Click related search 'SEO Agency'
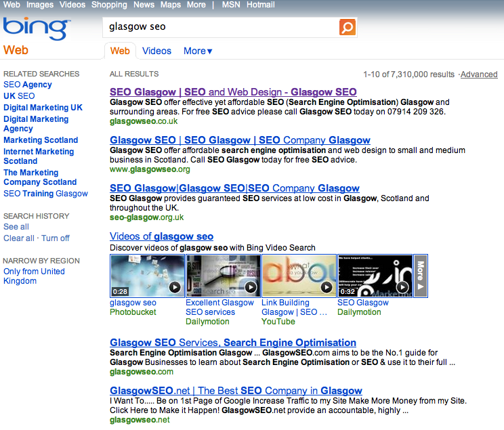The image size is (504, 430). (28, 85)
